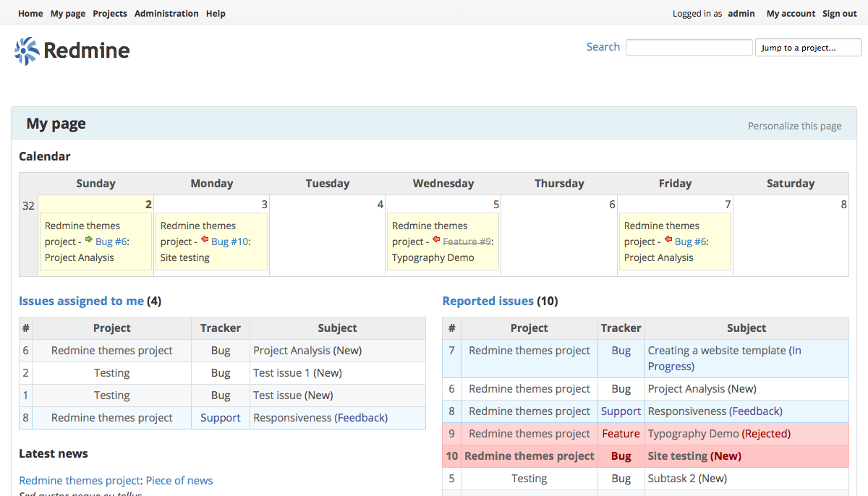The image size is (868, 496).
Task: Click Subtask 2 (New) subject
Action: click(x=687, y=478)
